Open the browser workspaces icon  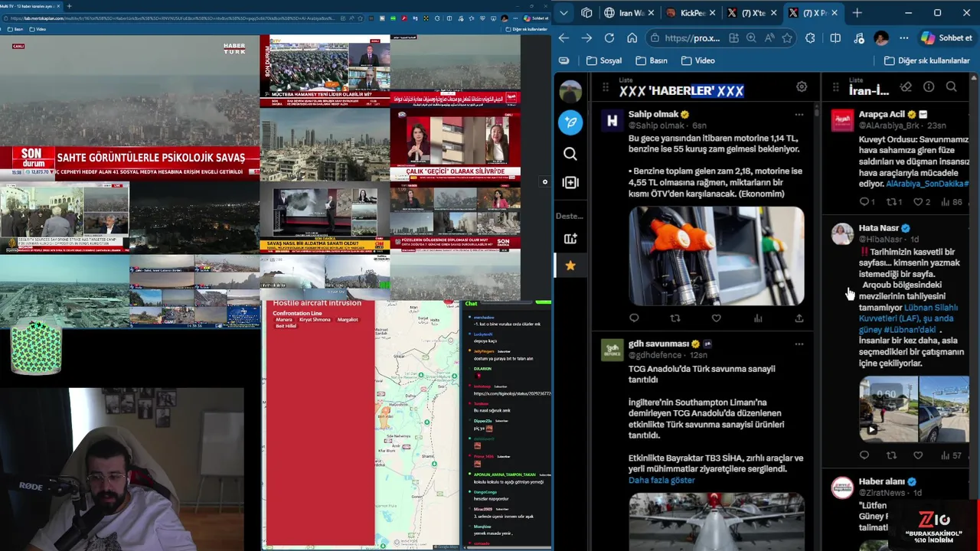coord(586,13)
